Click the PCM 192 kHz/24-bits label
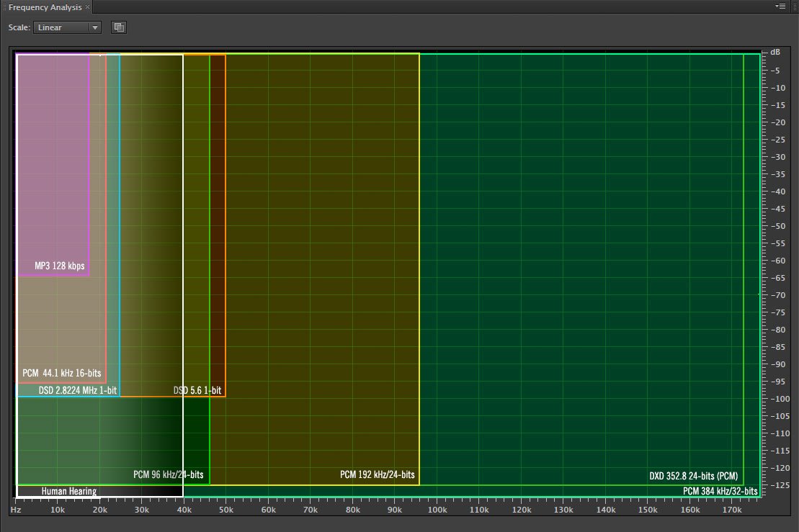This screenshot has height=532, width=799. pyautogui.click(x=378, y=474)
